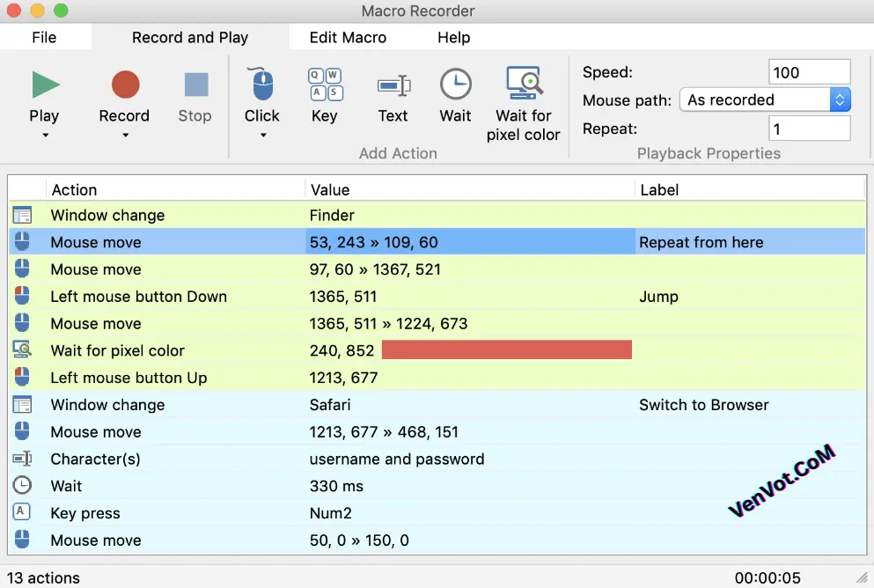Begin recording with the red Record icon
The width and height of the screenshot is (874, 588).
click(x=125, y=85)
